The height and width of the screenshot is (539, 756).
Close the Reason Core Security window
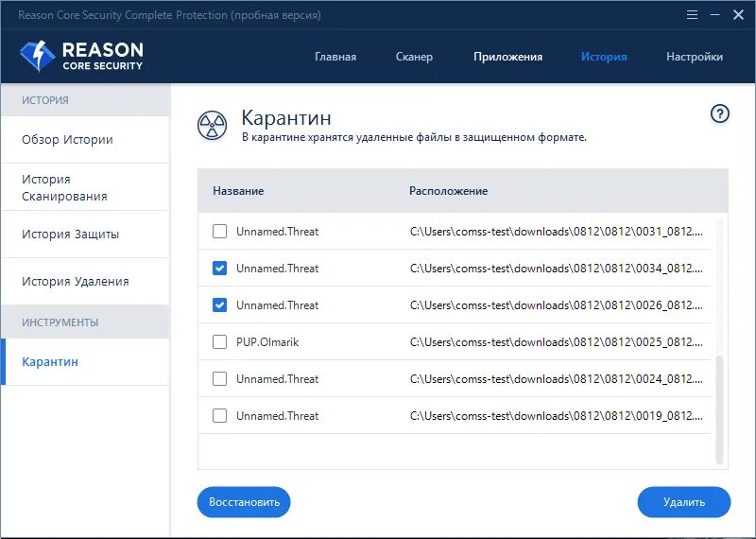tap(738, 15)
